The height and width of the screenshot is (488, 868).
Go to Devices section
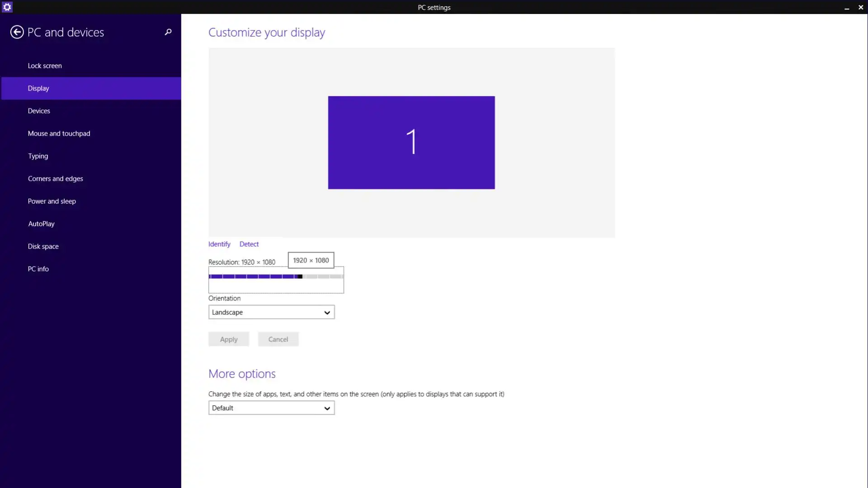(x=39, y=111)
